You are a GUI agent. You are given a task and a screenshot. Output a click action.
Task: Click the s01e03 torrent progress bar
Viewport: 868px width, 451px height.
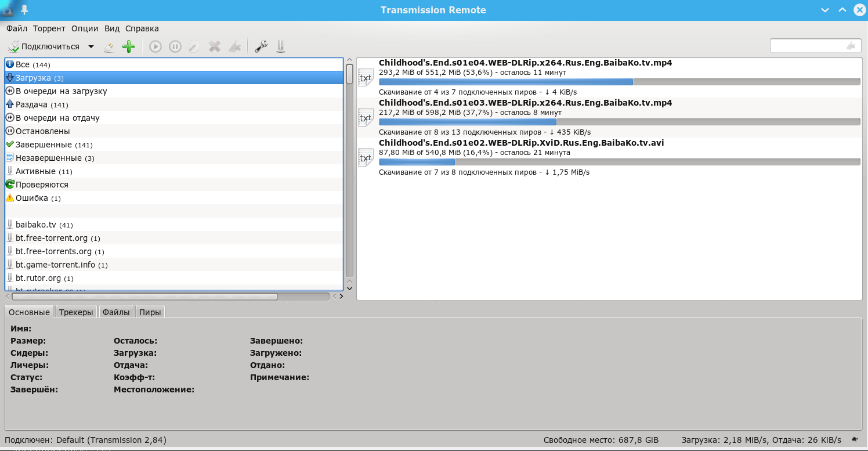pos(619,122)
